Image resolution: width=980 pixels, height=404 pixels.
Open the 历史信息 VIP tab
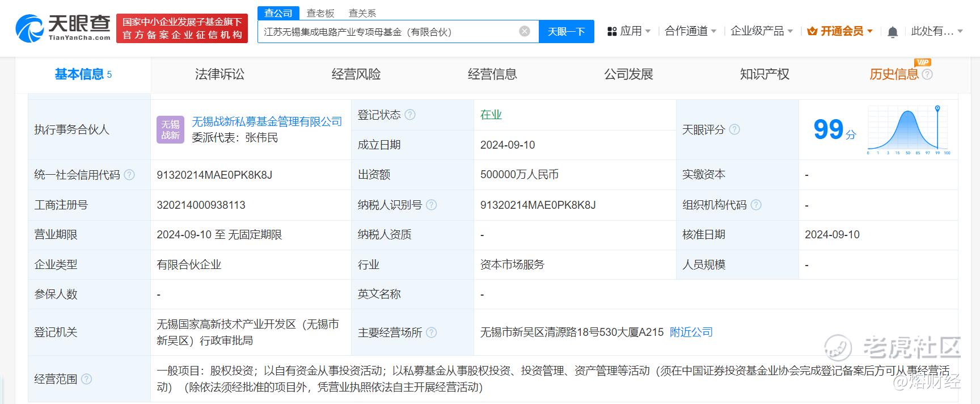(894, 74)
